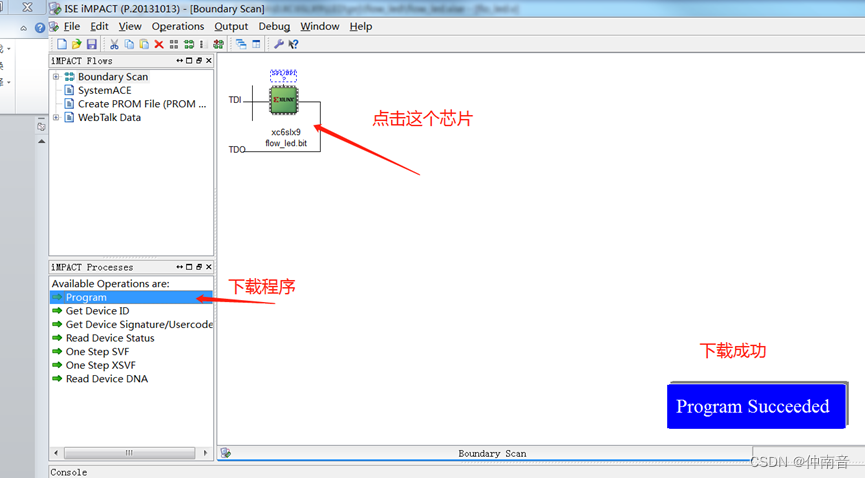Expand the Boundary Scan tree node

pos(56,77)
